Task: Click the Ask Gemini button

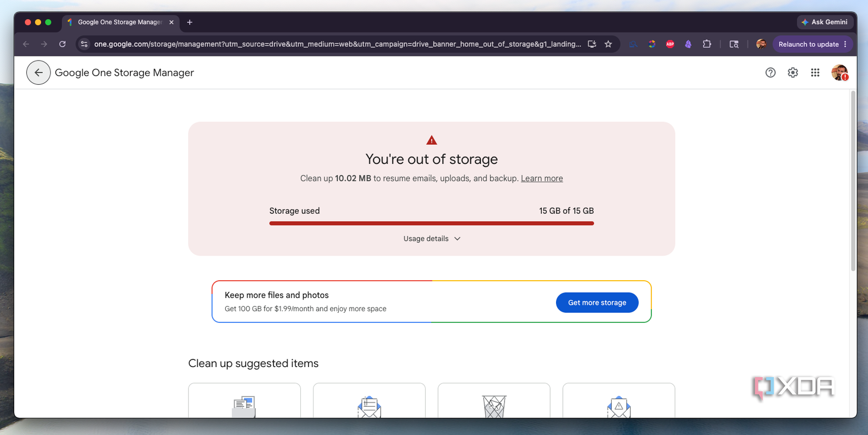Action: 824,22
